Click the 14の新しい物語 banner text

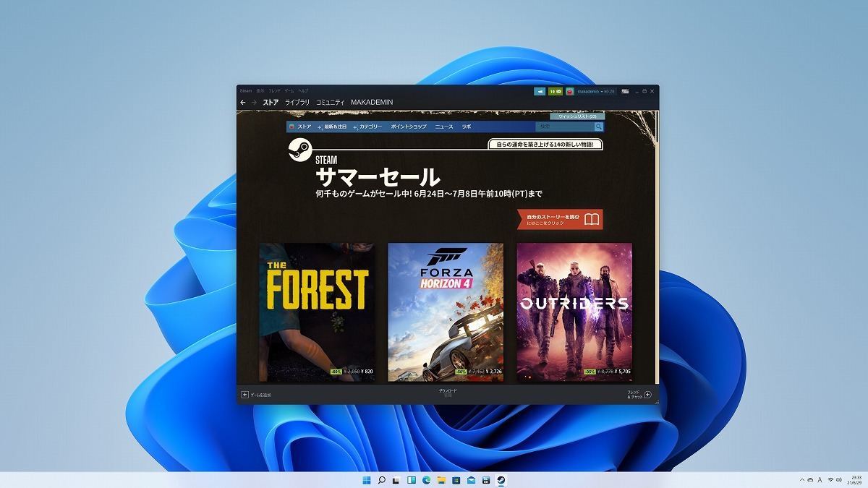pyautogui.click(x=545, y=145)
